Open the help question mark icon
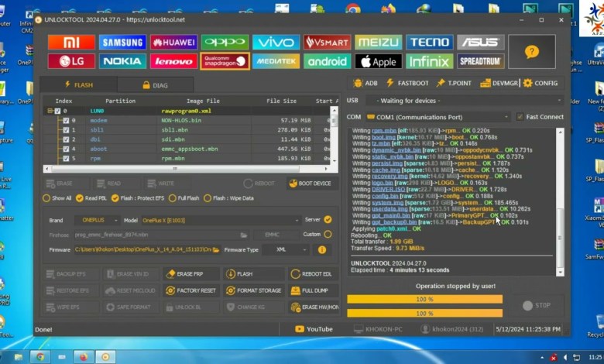Image resolution: width=604 pixels, height=364 pixels. (x=530, y=52)
